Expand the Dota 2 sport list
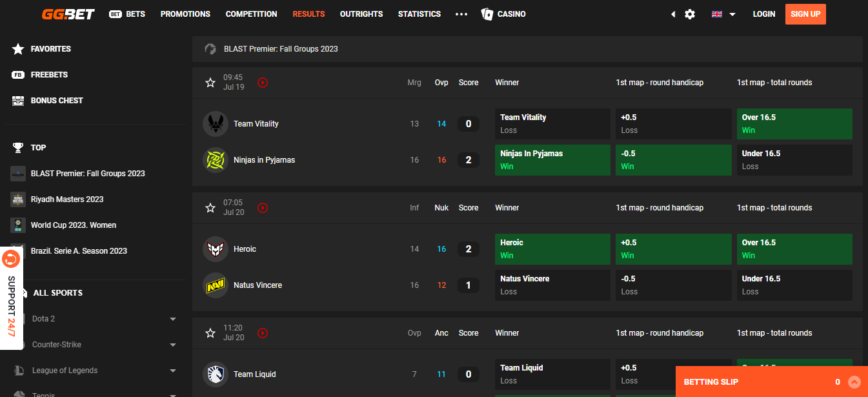Viewport: 868px width, 397px height. [x=173, y=319]
